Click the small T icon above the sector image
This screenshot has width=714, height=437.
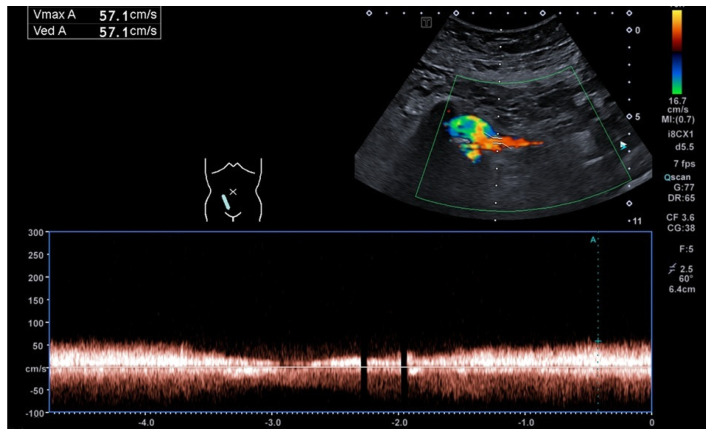click(426, 22)
